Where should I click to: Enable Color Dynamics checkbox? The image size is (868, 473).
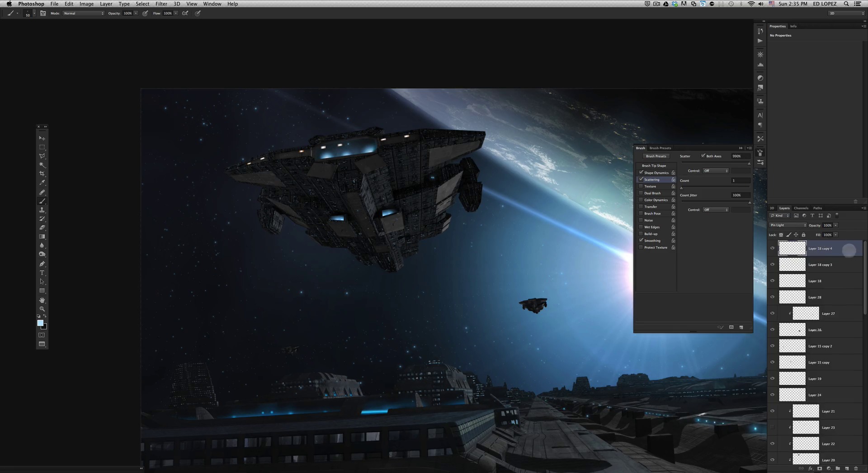tap(641, 200)
